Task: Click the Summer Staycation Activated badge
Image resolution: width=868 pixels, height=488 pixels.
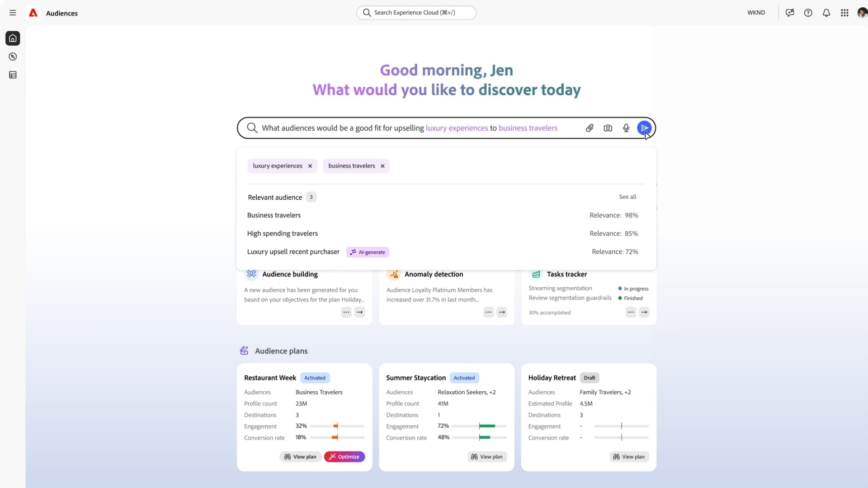Action: pos(464,378)
